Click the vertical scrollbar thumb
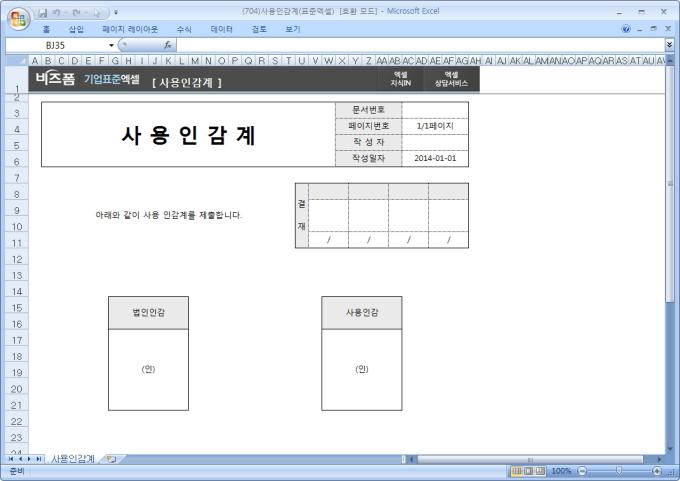 (670, 184)
